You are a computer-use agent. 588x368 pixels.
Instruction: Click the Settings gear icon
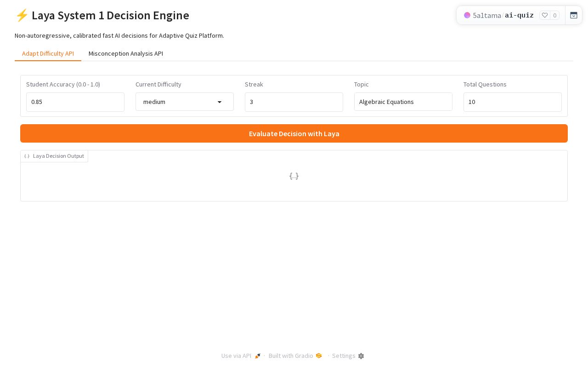tap(361, 356)
